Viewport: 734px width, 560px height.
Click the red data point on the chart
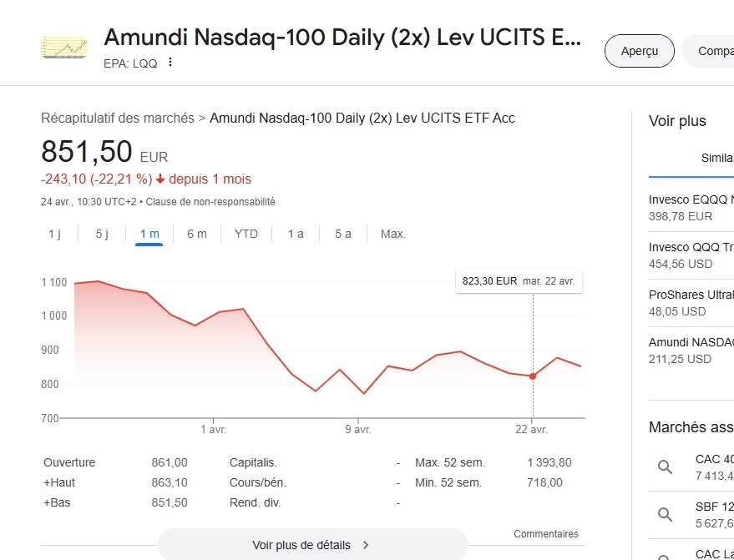[x=533, y=376]
